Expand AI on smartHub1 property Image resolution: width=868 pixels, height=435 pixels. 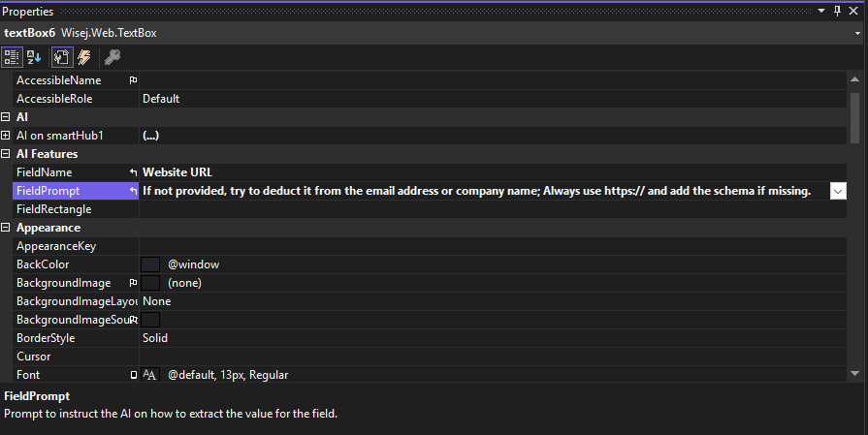click(6, 136)
